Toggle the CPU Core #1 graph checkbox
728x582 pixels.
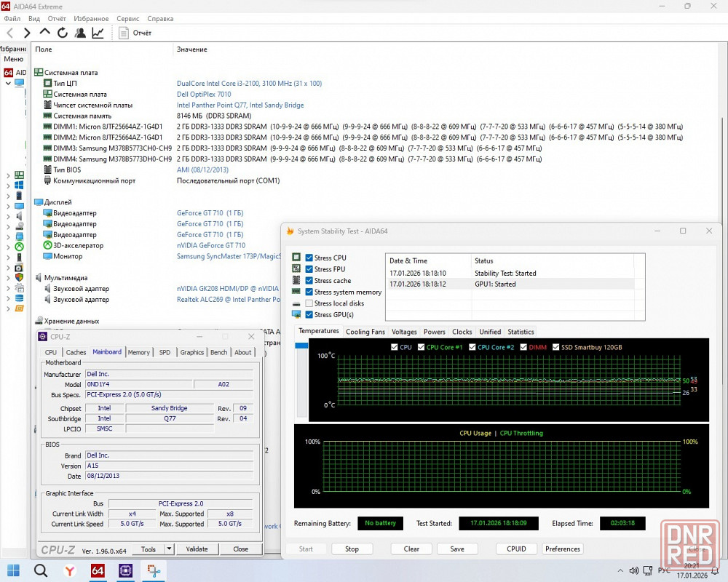click(x=420, y=347)
